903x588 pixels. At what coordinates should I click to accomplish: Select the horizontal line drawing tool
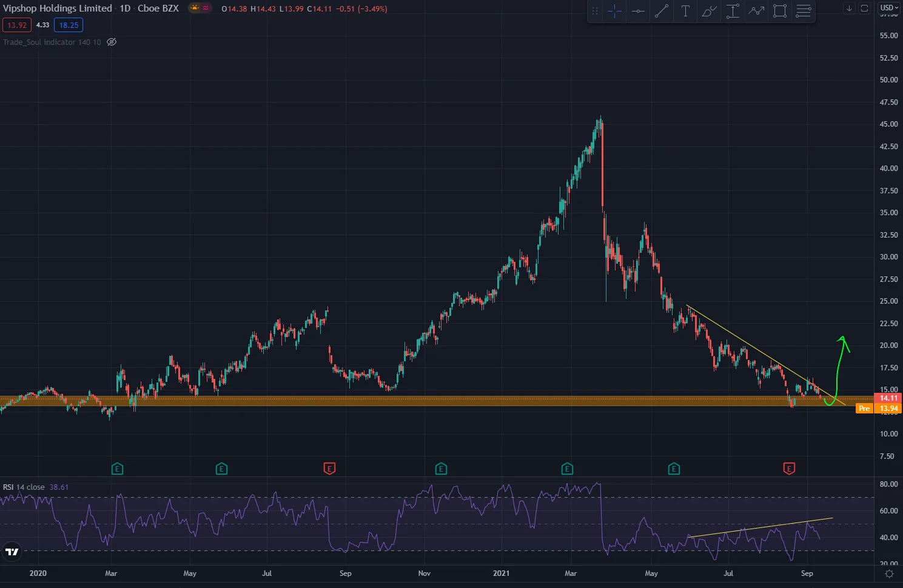click(x=638, y=11)
